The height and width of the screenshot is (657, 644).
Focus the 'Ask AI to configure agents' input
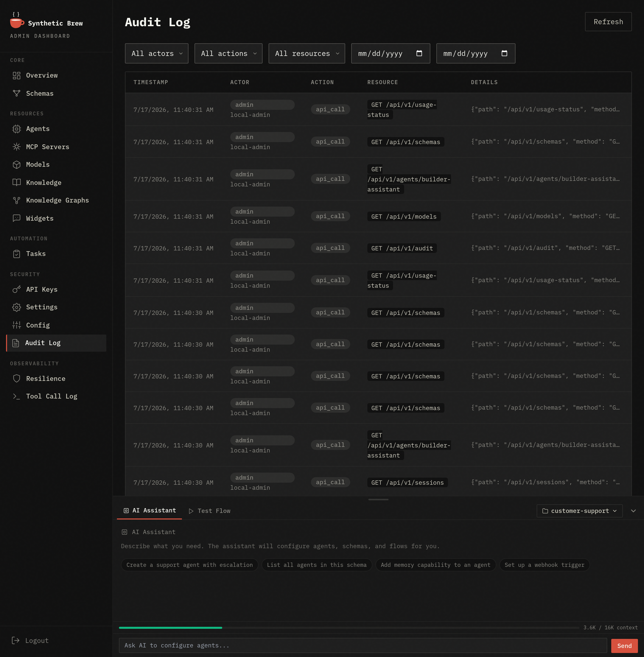point(363,646)
